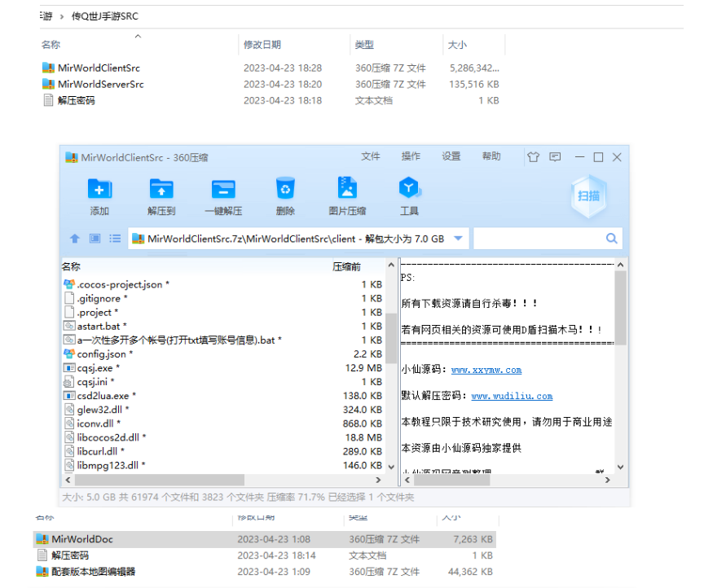
Task: Click the 添加 (Add) toolbar icon
Action: (99, 190)
